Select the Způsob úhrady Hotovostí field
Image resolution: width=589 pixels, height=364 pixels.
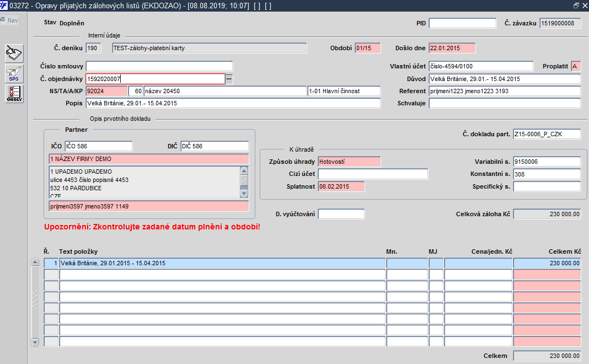point(349,162)
